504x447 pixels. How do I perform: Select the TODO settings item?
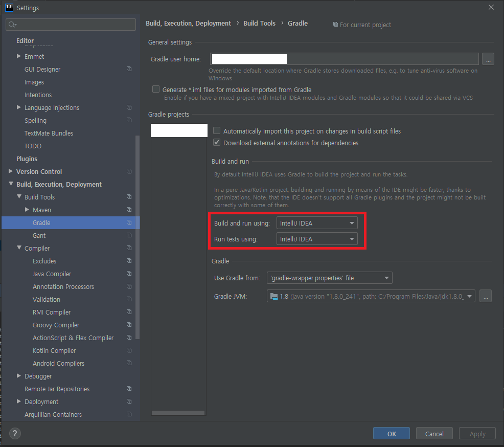tap(33, 146)
